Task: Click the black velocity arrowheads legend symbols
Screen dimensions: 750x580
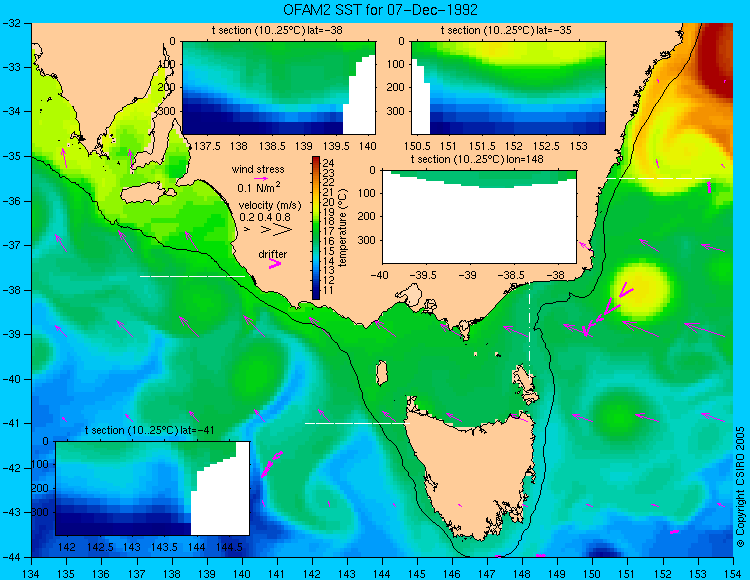Action: [268, 230]
